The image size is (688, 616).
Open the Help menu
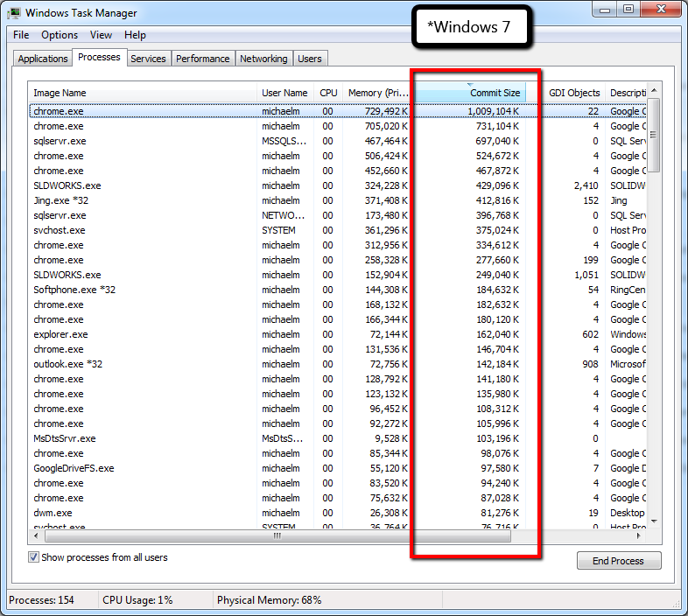point(135,35)
